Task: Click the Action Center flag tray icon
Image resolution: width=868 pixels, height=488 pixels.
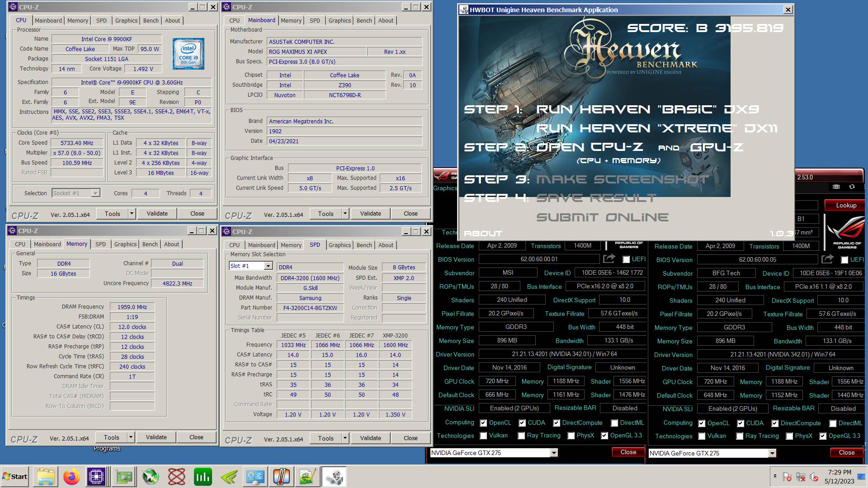Action: [787, 477]
